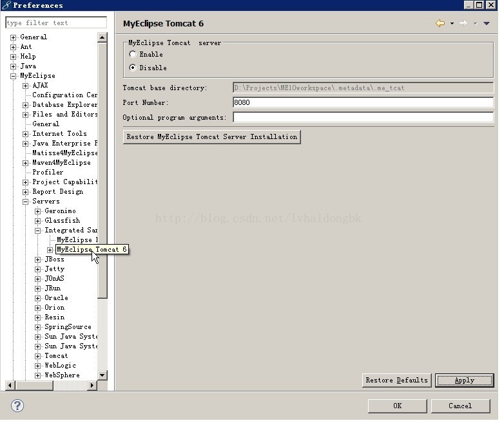504x423 pixels.
Task: Select General under MyEclipse
Action: point(46,124)
